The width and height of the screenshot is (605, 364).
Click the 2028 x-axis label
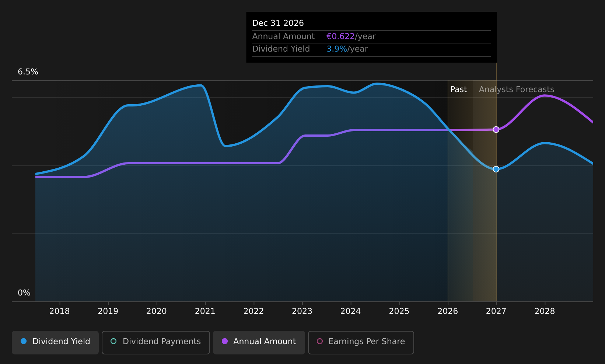point(545,311)
